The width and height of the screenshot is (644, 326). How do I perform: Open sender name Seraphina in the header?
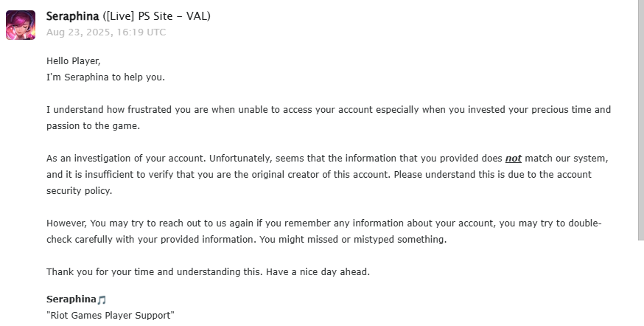72,16
